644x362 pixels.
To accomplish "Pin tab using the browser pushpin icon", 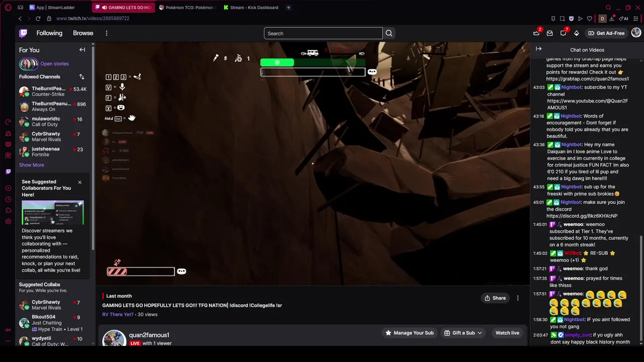I will [553, 19].
